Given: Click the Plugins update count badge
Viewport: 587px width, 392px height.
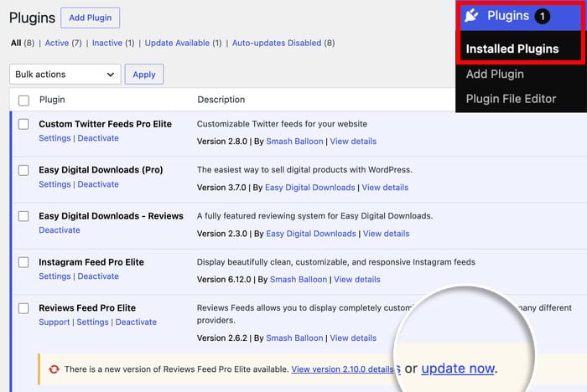Looking at the screenshot, I should click(x=542, y=16).
